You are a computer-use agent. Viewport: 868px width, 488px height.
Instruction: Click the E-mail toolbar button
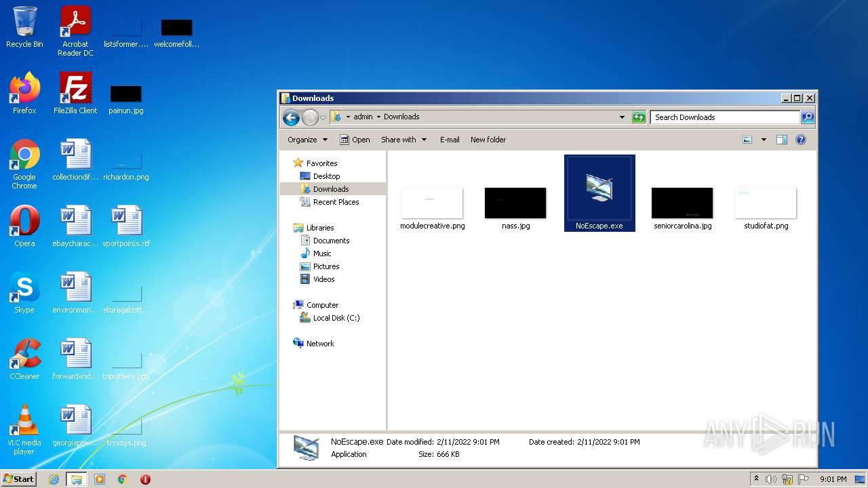450,140
